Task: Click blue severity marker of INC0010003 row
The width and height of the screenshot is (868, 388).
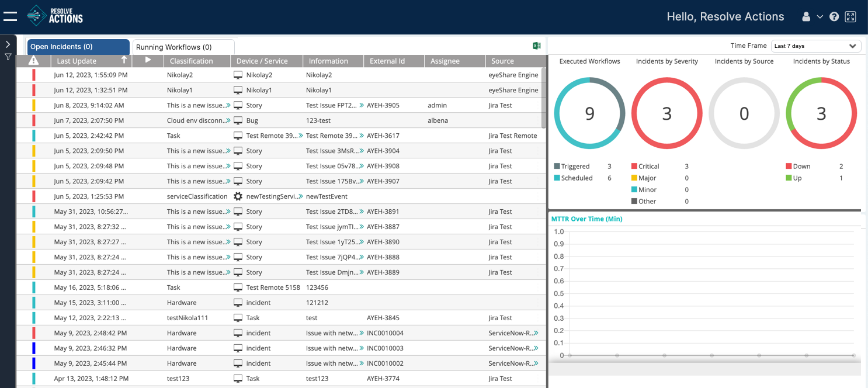Action: tap(34, 348)
